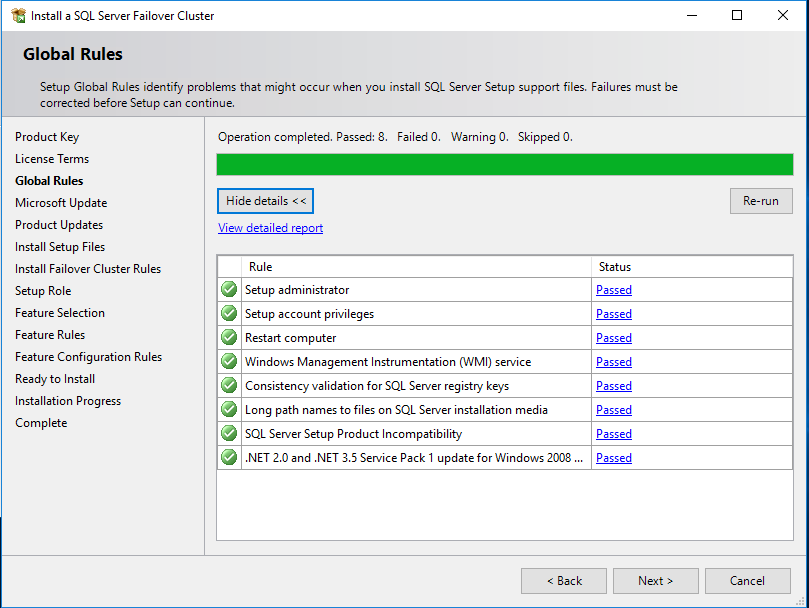The height and width of the screenshot is (608, 809).
Task: Minimize the installer window
Action: click(692, 15)
